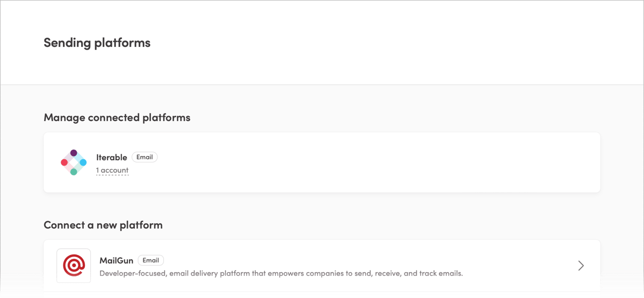Screen dimensions: 644x298
Task: Click the green dot in Iterable logo
Action: 74,172
